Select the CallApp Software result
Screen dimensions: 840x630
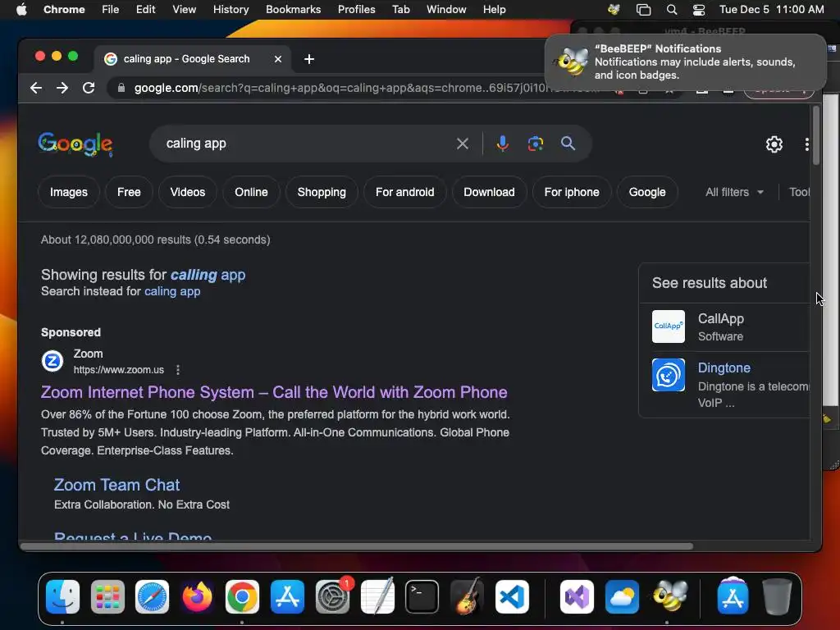[x=724, y=326]
